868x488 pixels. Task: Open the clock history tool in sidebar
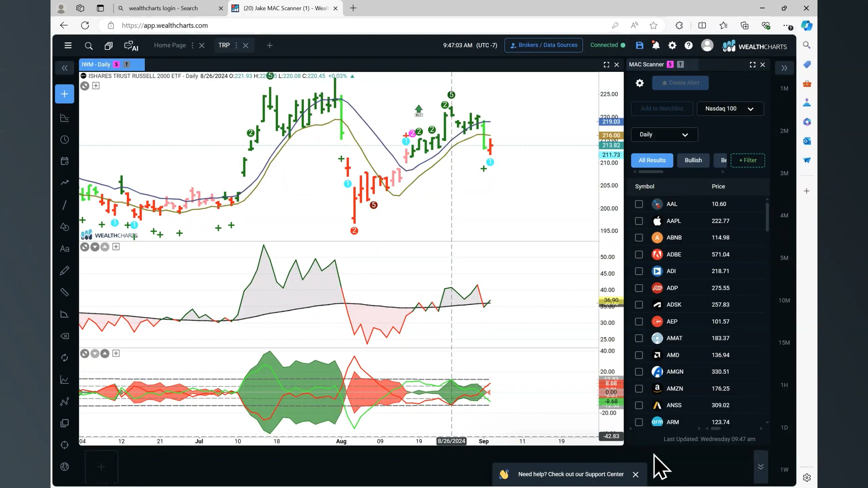tap(65, 140)
